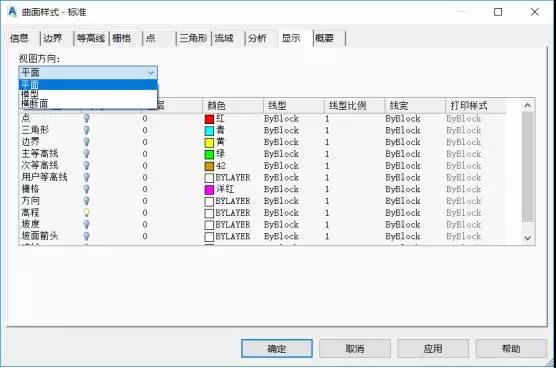The image size is (556, 368).
Task: Click the Autodesk A icon in title bar
Action: [x=12, y=12]
